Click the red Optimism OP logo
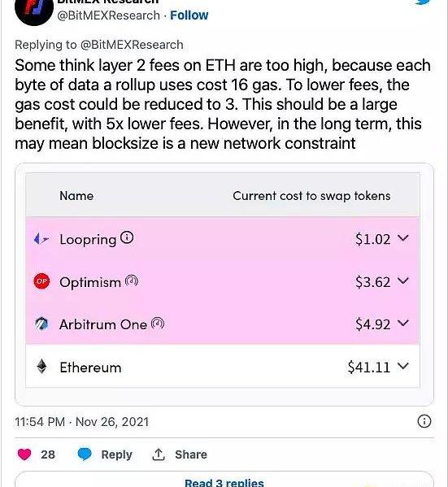Viewport: 448px width, 487px height. point(41,281)
